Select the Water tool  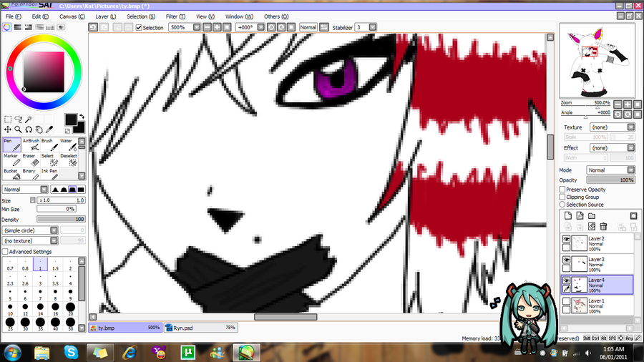68,145
